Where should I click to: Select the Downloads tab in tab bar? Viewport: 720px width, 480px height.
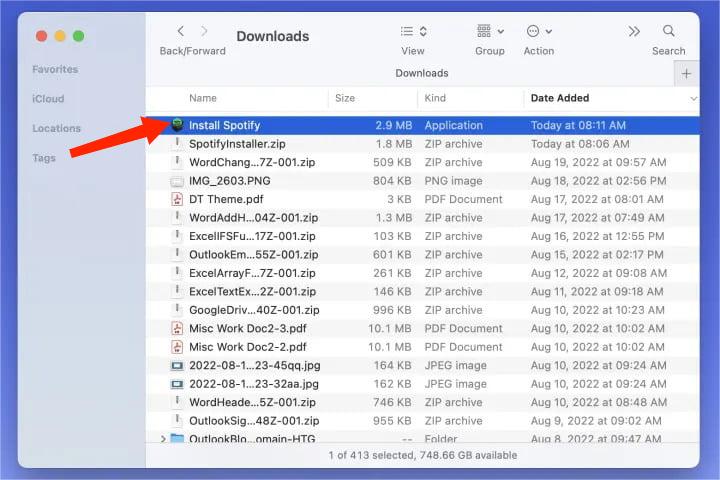[x=422, y=73]
